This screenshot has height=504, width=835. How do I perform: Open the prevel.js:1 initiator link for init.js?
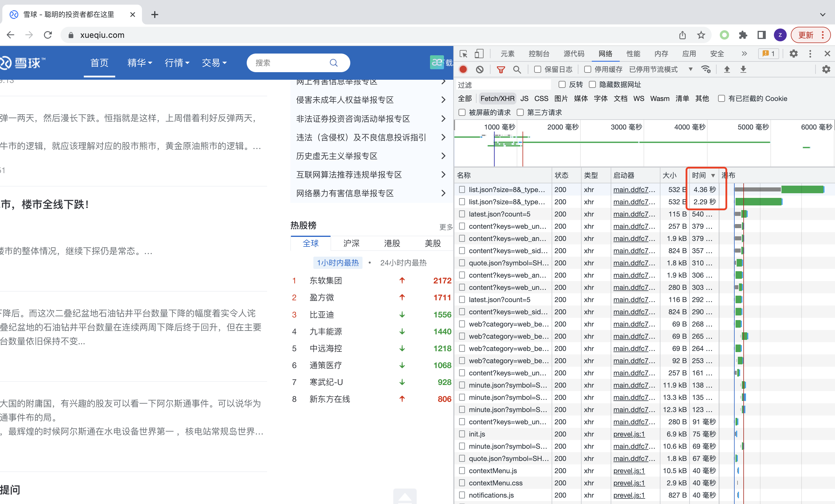tap(629, 434)
